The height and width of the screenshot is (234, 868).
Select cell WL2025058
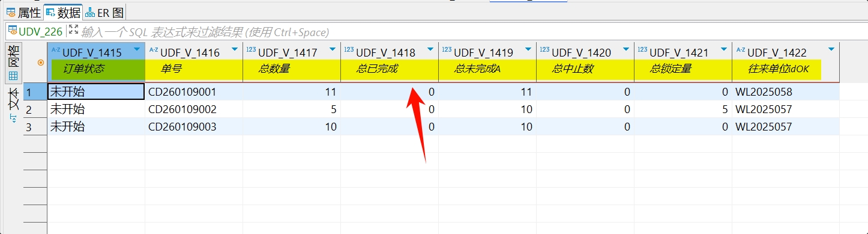pyautogui.click(x=786, y=92)
